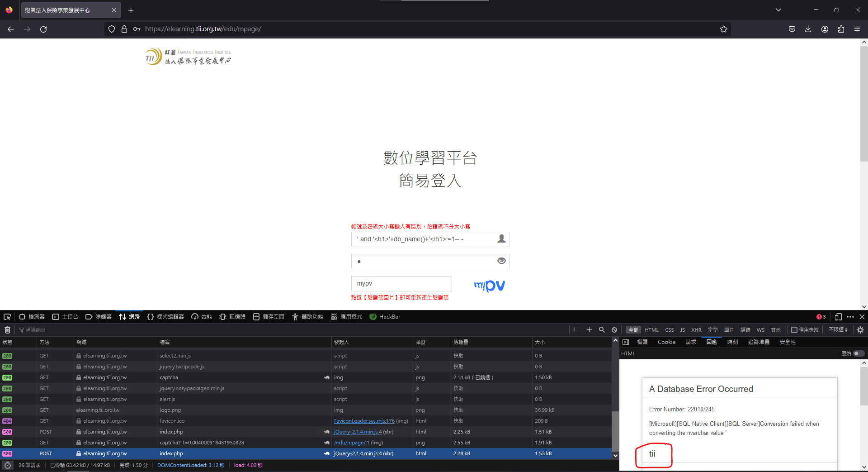868x472 pixels.
Task: Open the throttling dropdown 不限速
Action: pos(838,330)
